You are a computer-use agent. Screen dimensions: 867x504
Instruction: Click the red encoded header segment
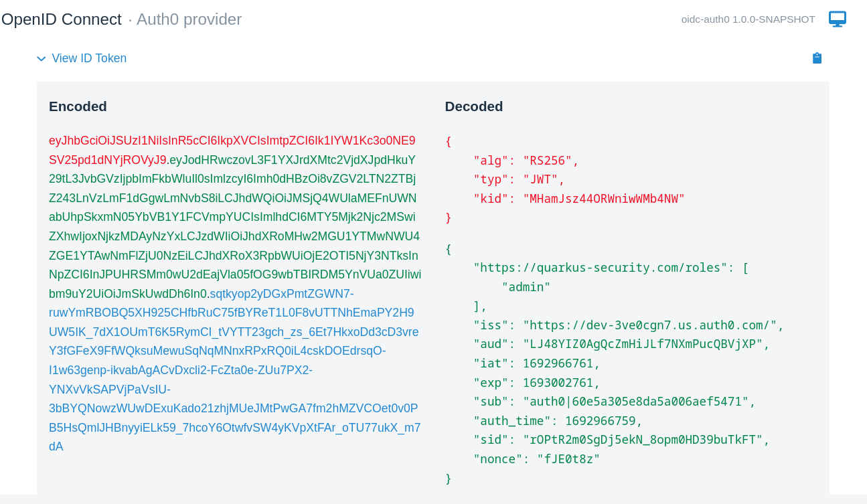tap(232, 141)
